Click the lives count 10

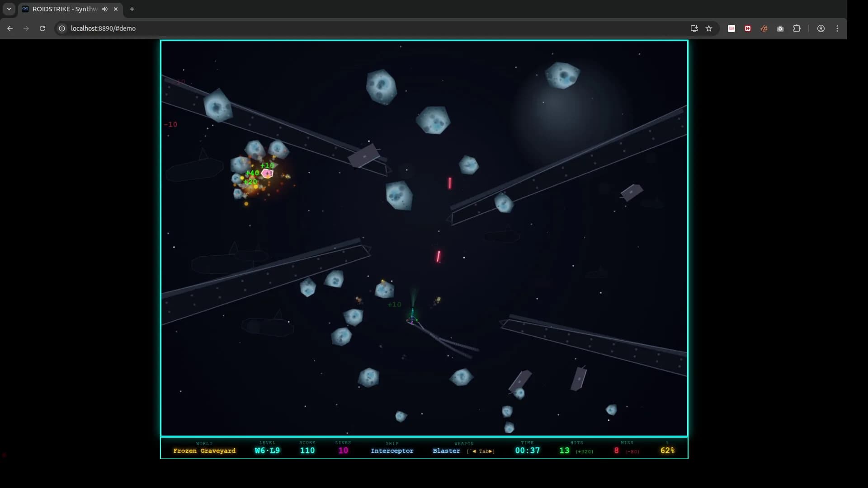pos(344,450)
